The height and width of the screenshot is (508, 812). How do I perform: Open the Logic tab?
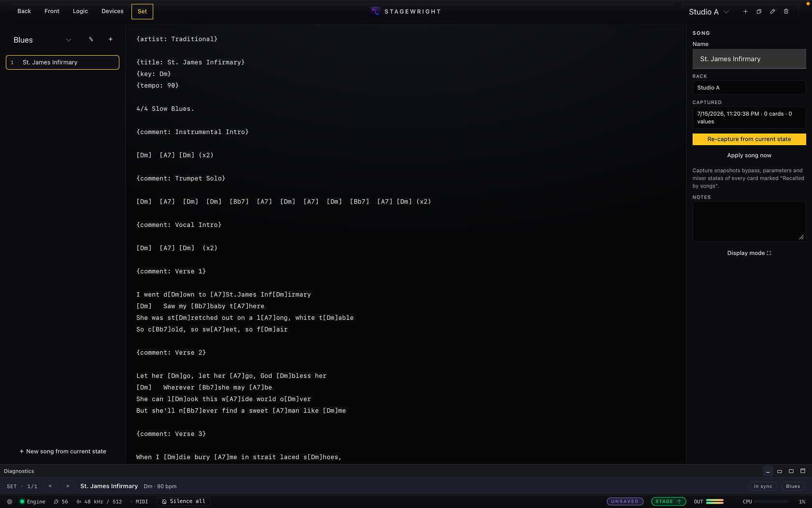tap(80, 11)
